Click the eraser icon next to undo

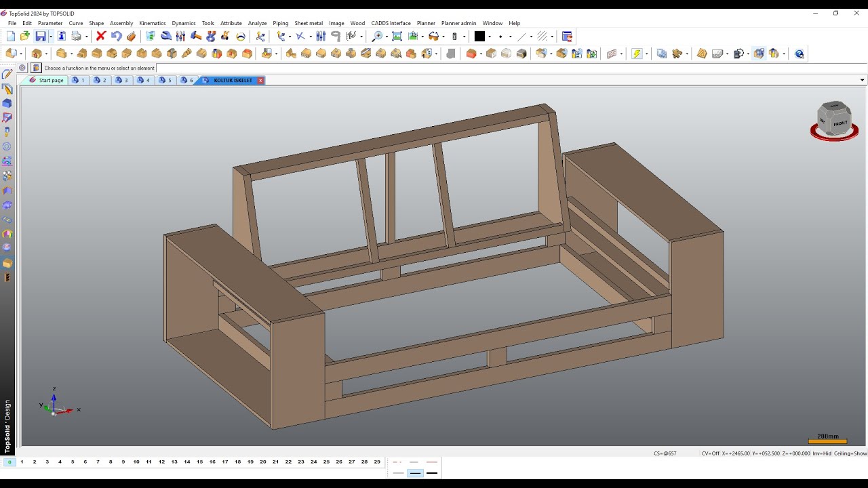[131, 36]
